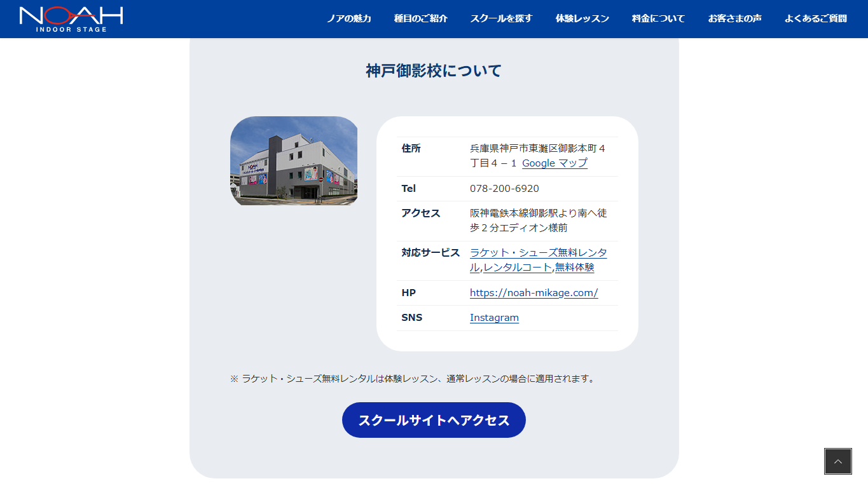Open the Instagram SNS link

494,318
